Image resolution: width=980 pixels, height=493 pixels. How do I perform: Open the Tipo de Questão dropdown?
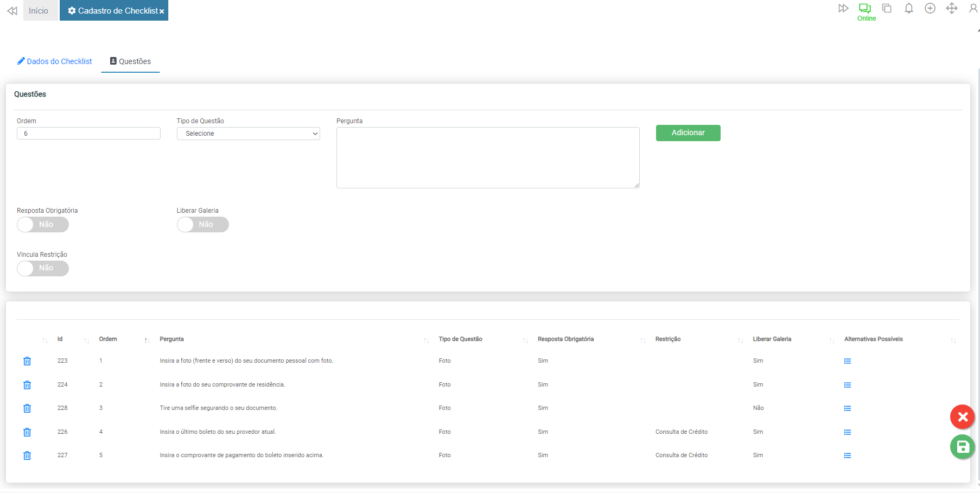248,134
